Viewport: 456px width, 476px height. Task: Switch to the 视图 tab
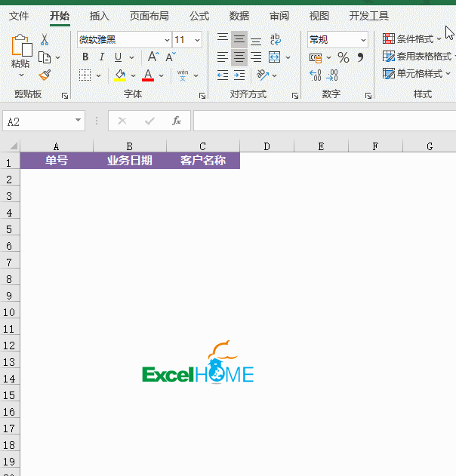tap(319, 16)
